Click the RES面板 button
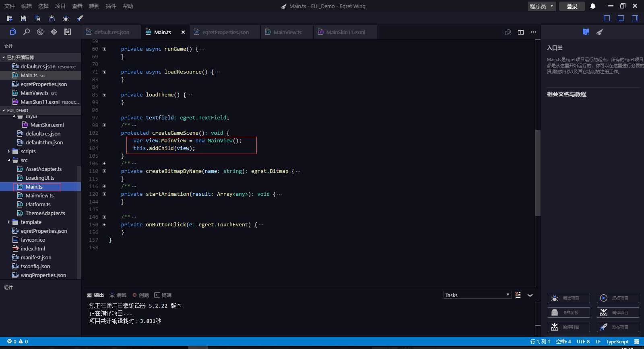 [x=569, y=312]
